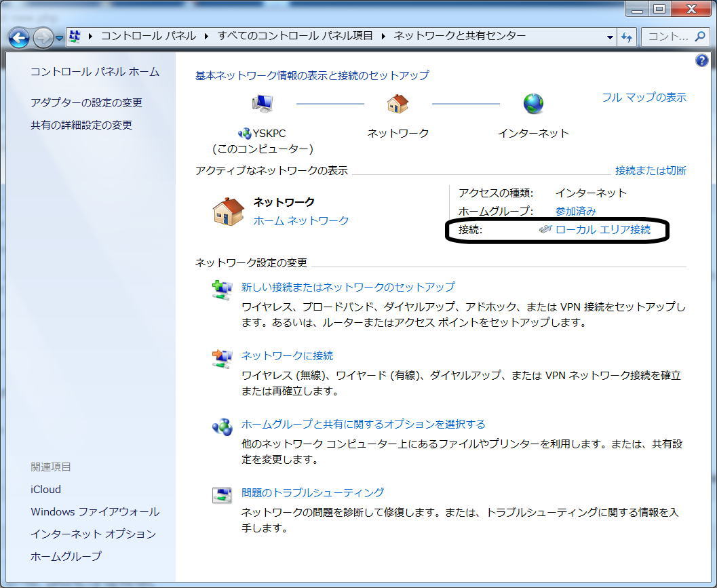
Task: Open the address bar history dropdown
Action: tap(611, 37)
